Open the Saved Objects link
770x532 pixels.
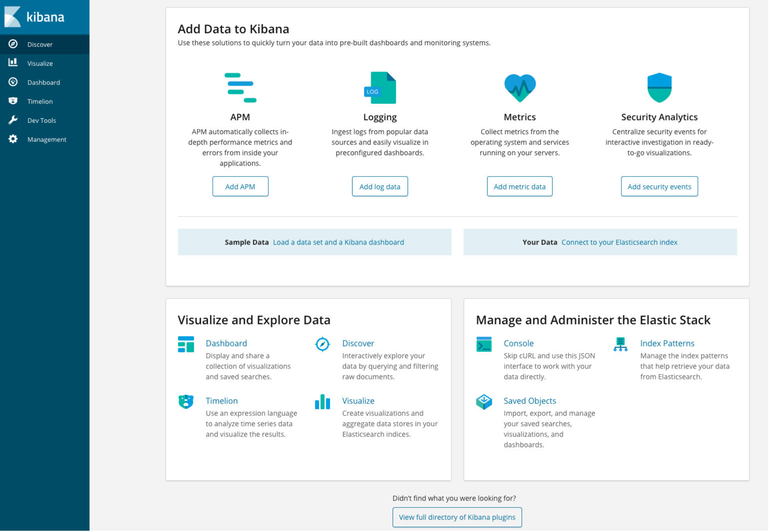click(531, 401)
